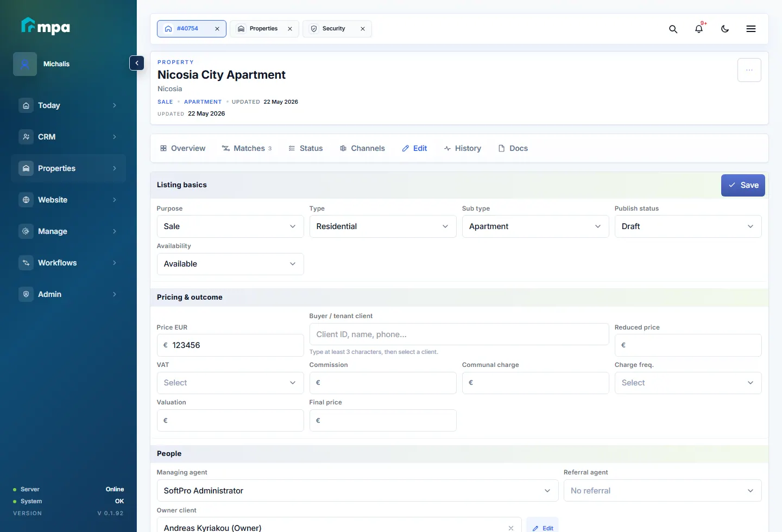
Task: Collapse the sidebar with arrow button
Action: point(137,63)
